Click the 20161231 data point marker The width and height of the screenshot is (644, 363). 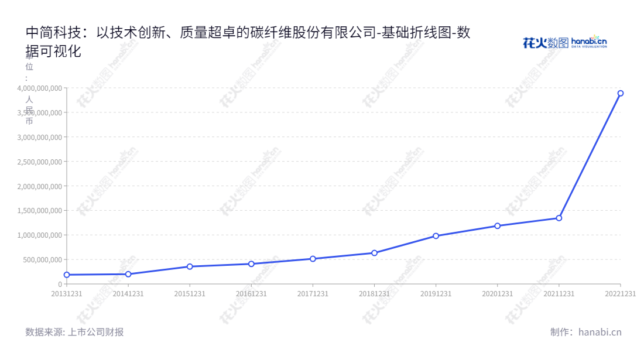click(x=251, y=263)
